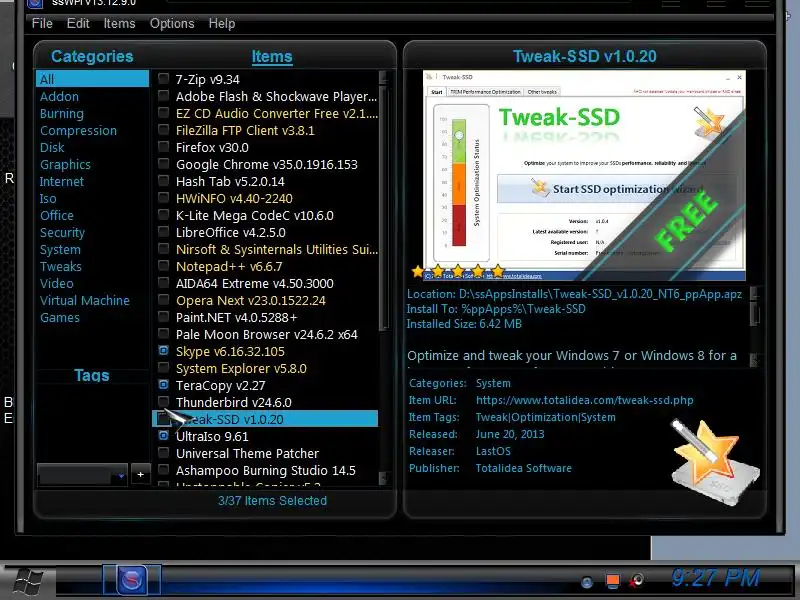Select Ashampoo Burning Studio 14.5 item

click(266, 470)
